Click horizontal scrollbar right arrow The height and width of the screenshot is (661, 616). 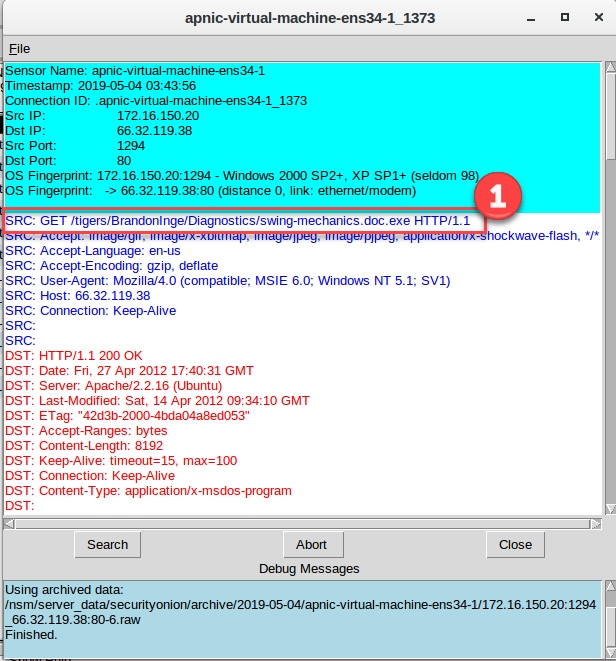pyautogui.click(x=596, y=524)
